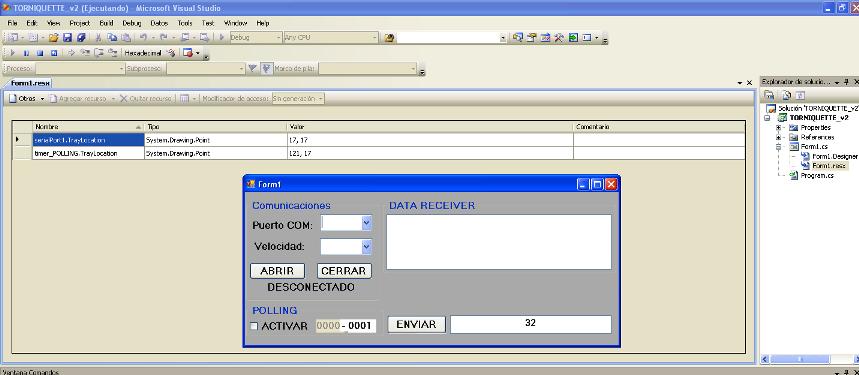Click the Step Out icon
This screenshot has width=859, height=375.
tap(112, 53)
